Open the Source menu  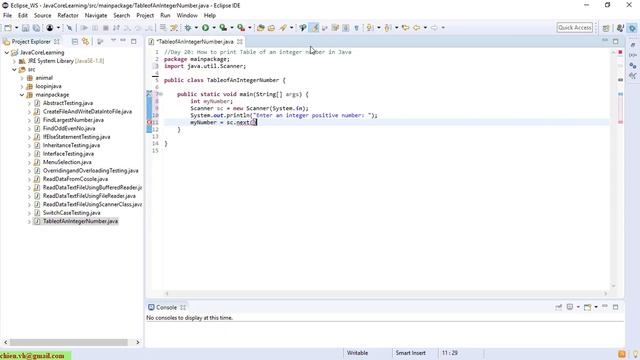tap(42, 16)
